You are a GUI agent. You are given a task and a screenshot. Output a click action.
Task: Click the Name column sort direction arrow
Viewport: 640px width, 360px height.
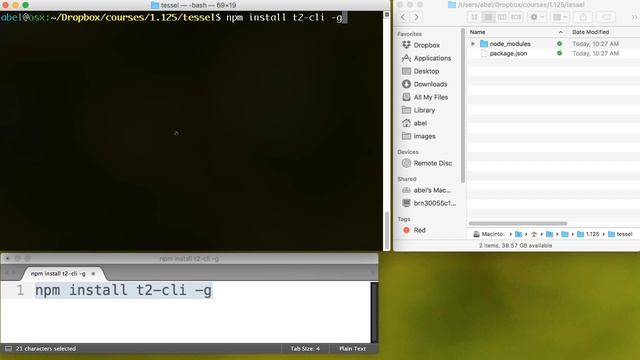click(x=560, y=32)
